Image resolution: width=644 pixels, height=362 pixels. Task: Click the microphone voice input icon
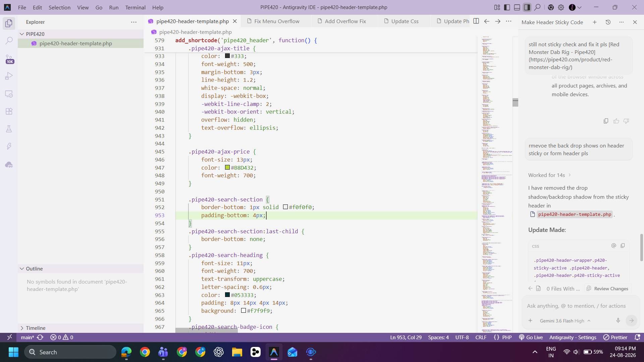pyautogui.click(x=618, y=320)
